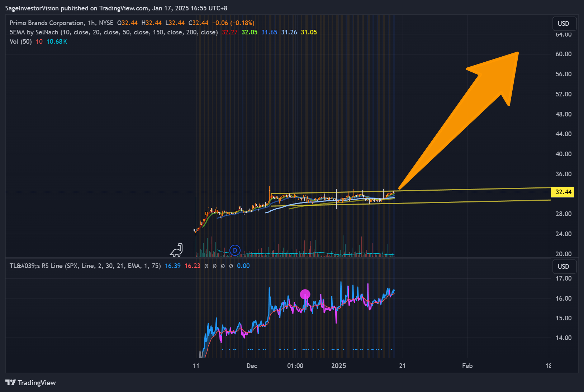Click the change value −0.06 (−0.18%)
The image size is (584, 392).
233,23
